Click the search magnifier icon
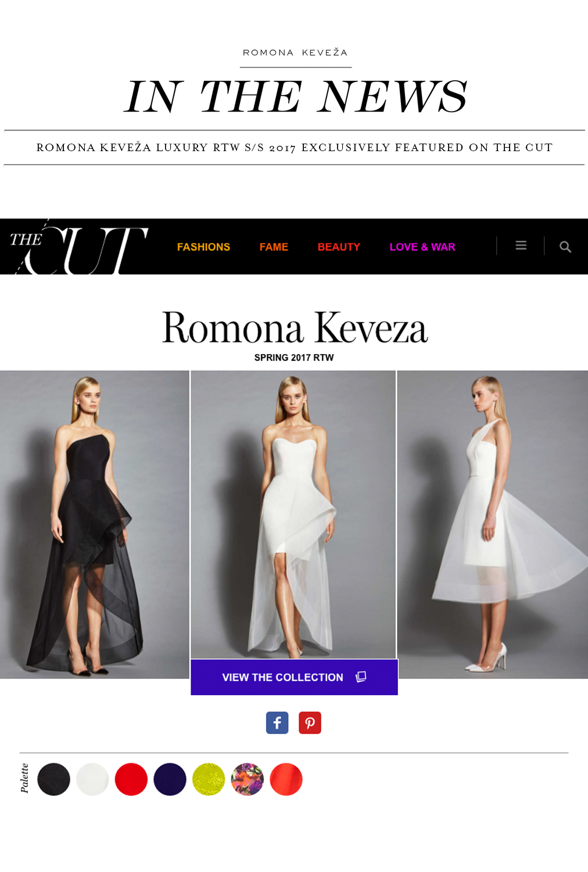 point(565,247)
